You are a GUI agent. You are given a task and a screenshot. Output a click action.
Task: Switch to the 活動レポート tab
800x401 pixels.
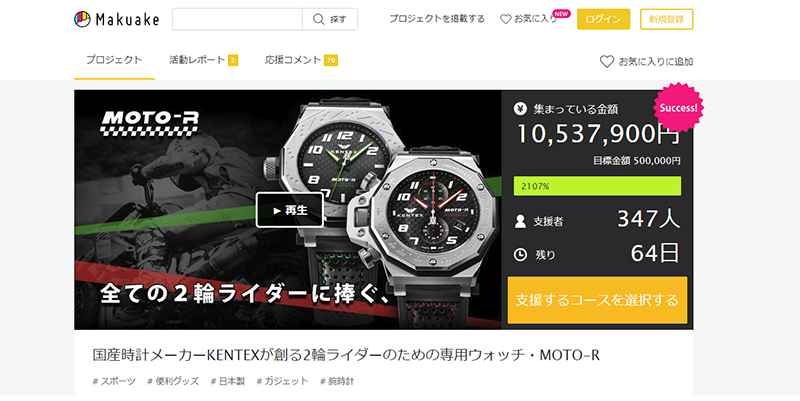point(204,60)
